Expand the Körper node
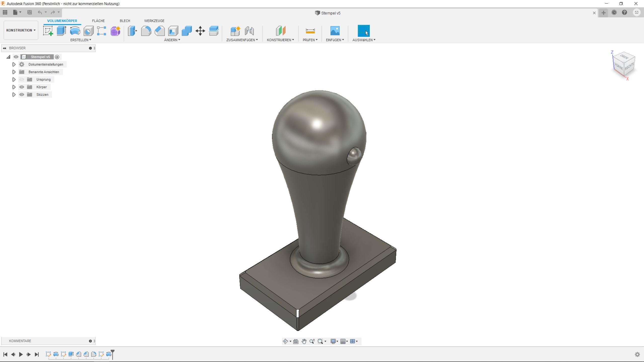The width and height of the screenshot is (644, 362). 14,87
